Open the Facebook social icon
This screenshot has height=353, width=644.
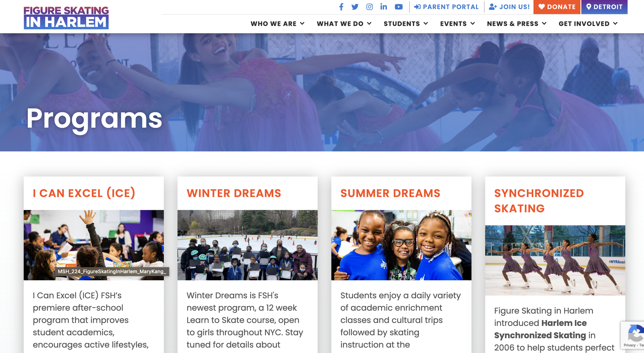[341, 7]
